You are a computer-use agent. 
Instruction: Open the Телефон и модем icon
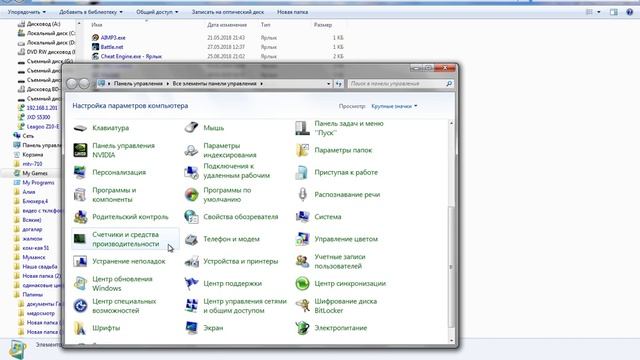click(191, 239)
